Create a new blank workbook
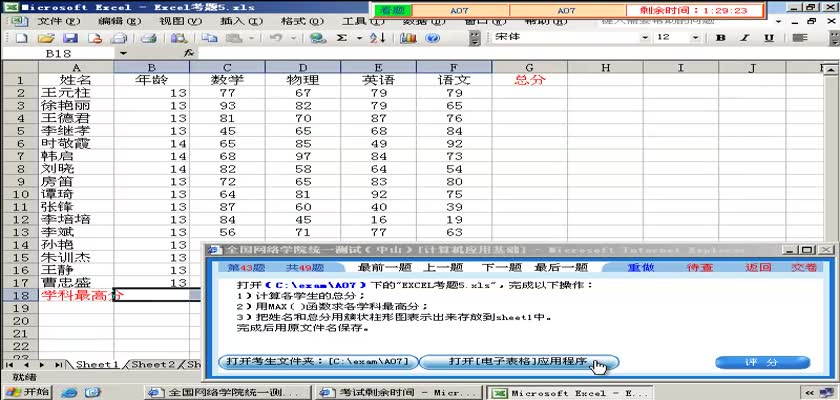The width and height of the screenshot is (840, 400). [20, 38]
